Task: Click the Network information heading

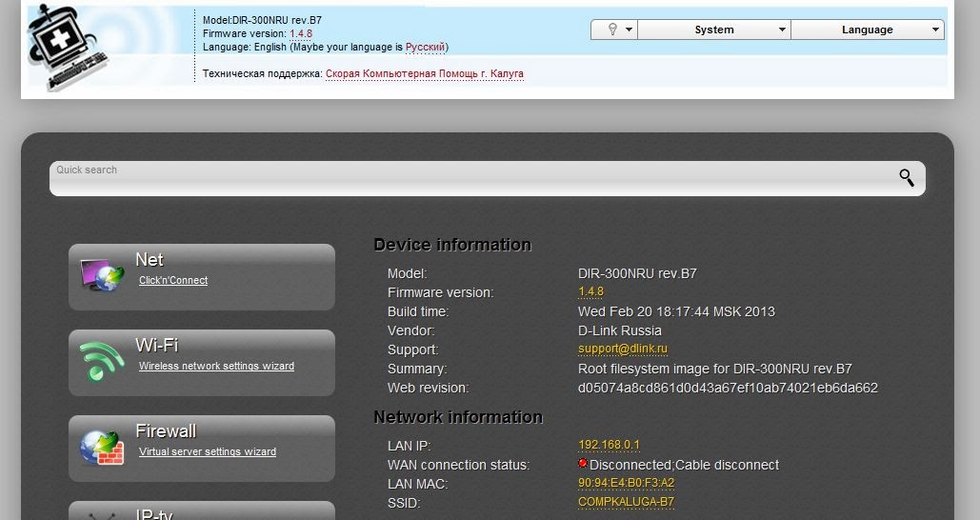Action: [458, 417]
